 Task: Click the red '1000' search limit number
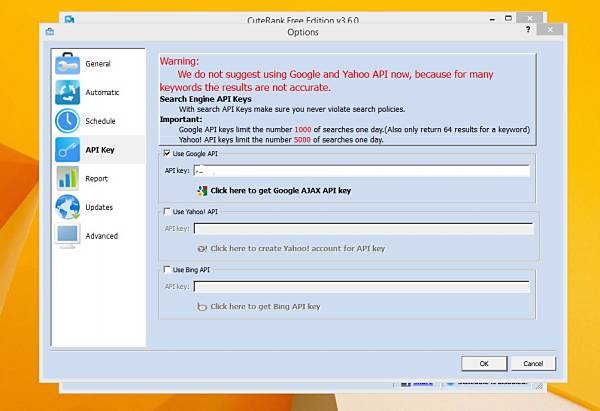[x=303, y=130]
